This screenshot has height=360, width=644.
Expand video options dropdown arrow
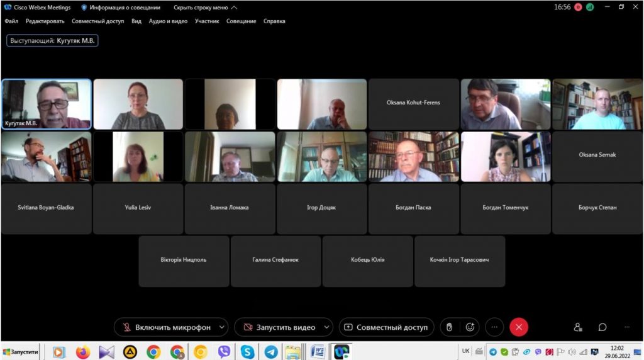point(325,327)
